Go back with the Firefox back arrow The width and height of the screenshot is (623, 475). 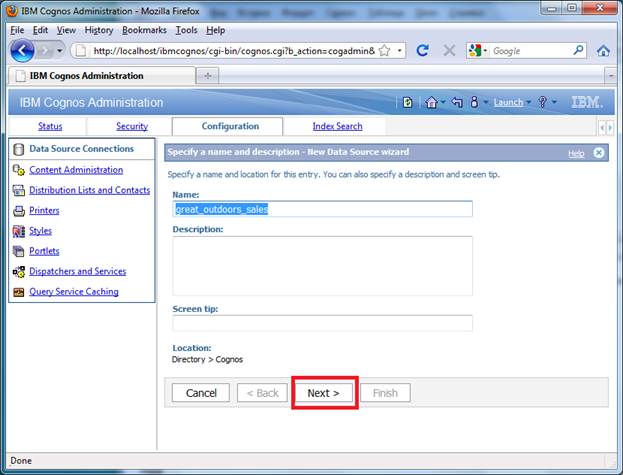(22, 51)
